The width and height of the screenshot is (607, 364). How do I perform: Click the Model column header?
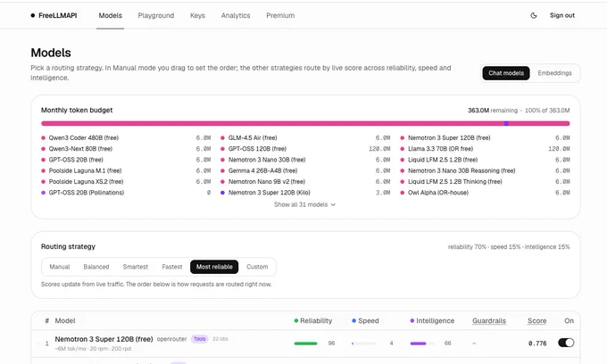[x=65, y=320]
